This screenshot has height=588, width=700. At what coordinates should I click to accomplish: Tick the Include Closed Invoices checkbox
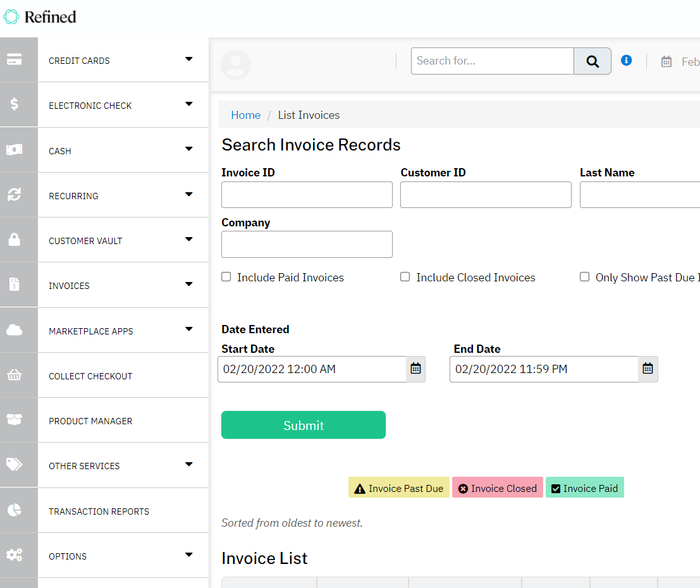[x=405, y=277]
